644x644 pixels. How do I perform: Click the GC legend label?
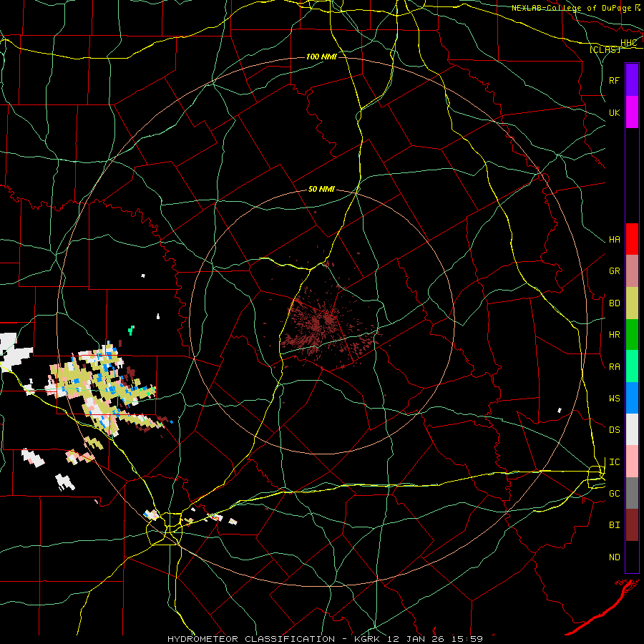[x=614, y=494]
